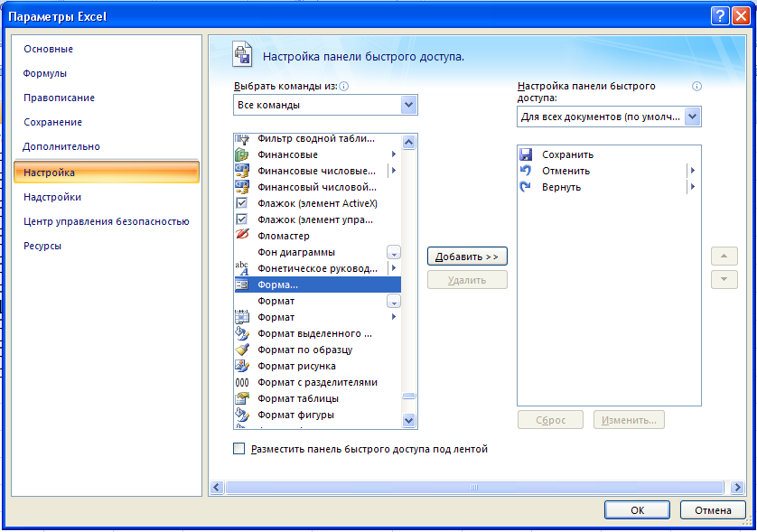
Task: Click info icon beside Выбрать команды из
Action: [344, 87]
